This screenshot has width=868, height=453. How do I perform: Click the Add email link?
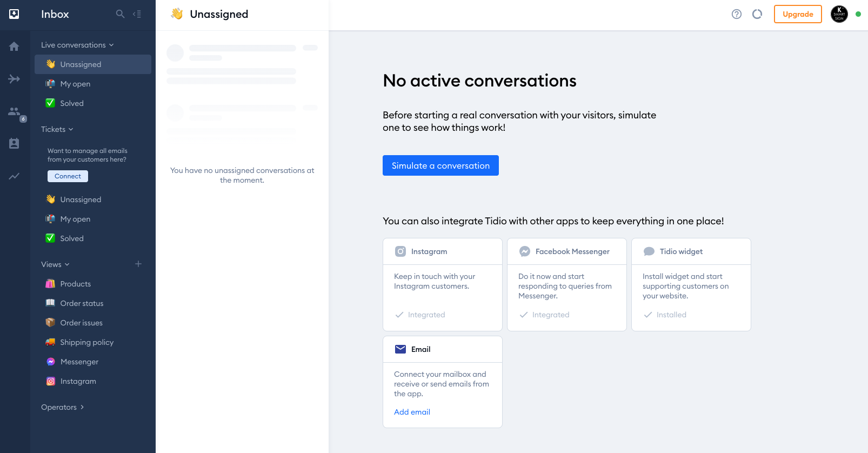pyautogui.click(x=412, y=412)
